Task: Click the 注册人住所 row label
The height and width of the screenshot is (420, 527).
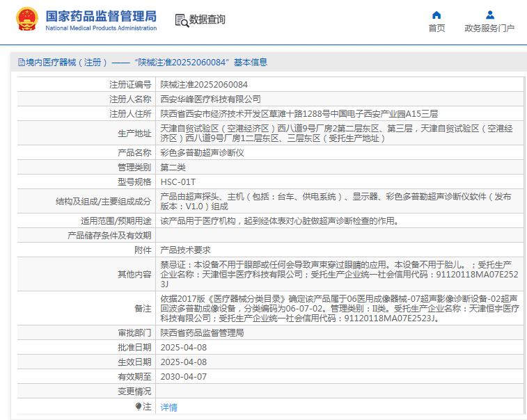Action: (x=130, y=114)
